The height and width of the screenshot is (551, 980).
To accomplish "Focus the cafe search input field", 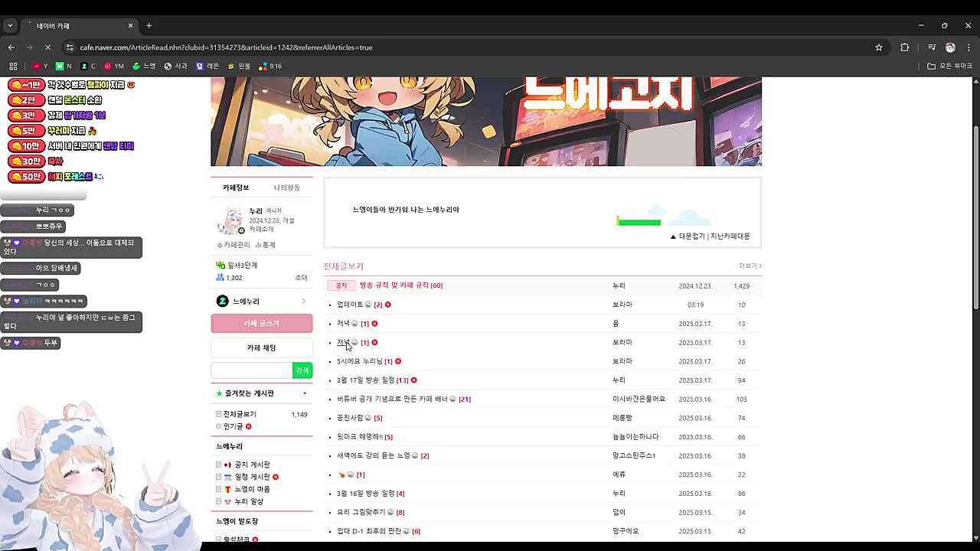I will click(252, 370).
